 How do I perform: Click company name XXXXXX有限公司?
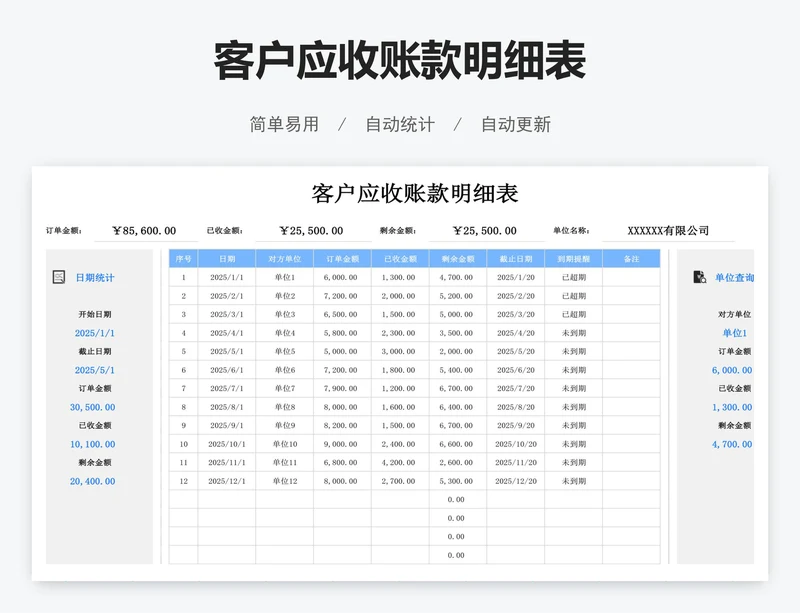click(x=668, y=231)
